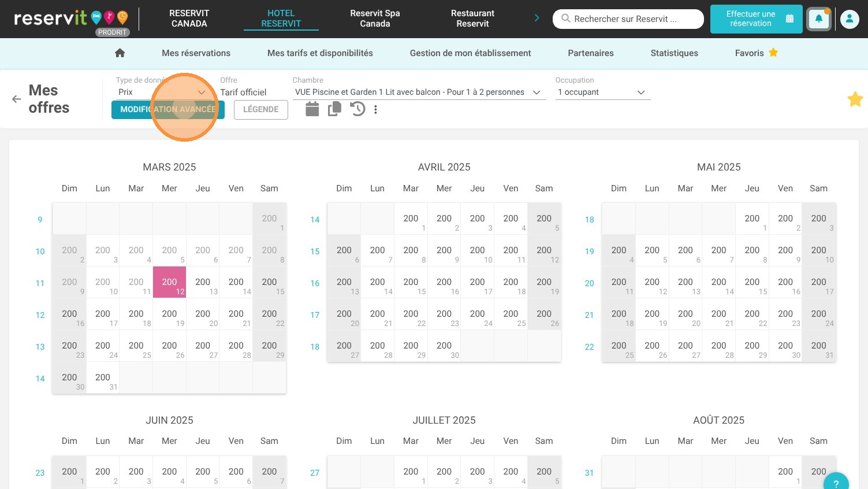Screen dimensions: 868x489
Task: Open the Occupation 1 occupant dropdown
Action: pyautogui.click(x=602, y=92)
